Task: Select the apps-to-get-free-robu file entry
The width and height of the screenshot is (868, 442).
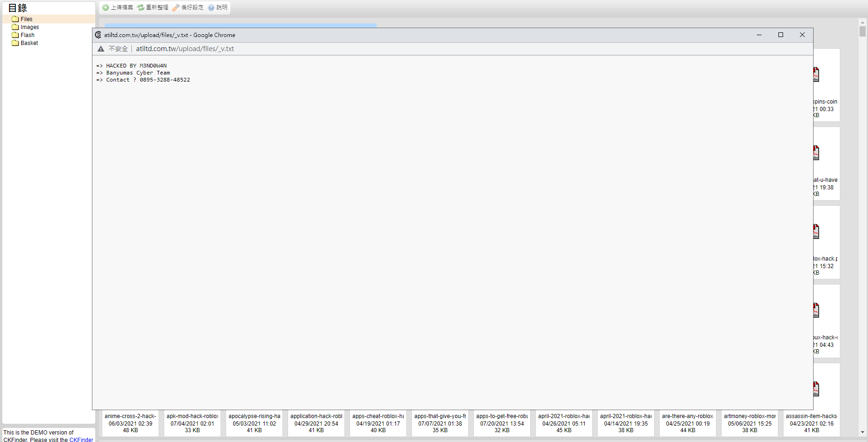Action: coord(502,423)
